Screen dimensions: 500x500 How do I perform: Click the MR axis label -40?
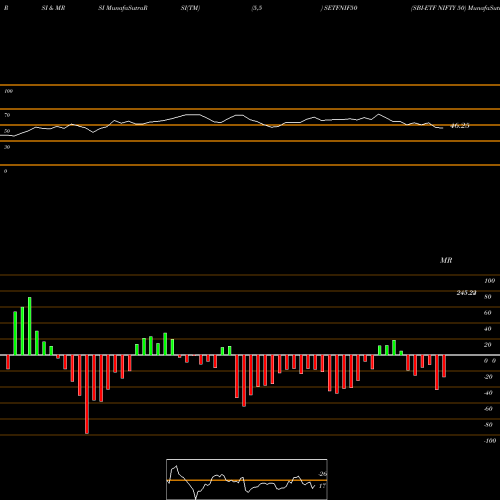click(488, 393)
